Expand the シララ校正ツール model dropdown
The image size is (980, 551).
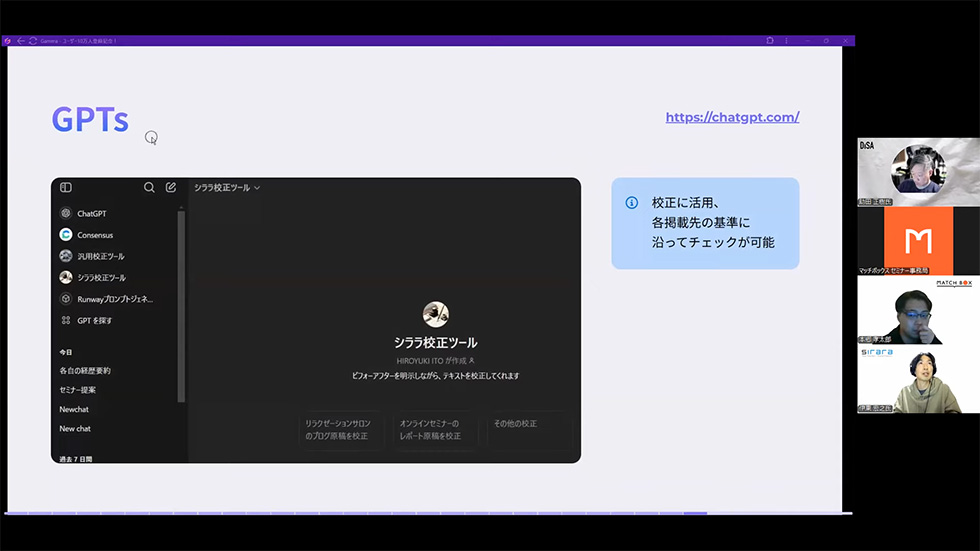227,187
